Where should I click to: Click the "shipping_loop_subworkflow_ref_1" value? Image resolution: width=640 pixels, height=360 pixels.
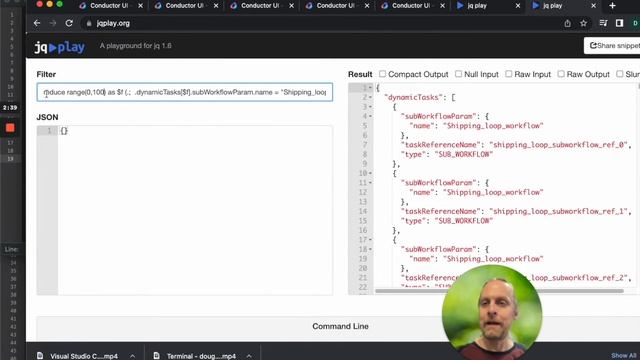(x=558, y=211)
